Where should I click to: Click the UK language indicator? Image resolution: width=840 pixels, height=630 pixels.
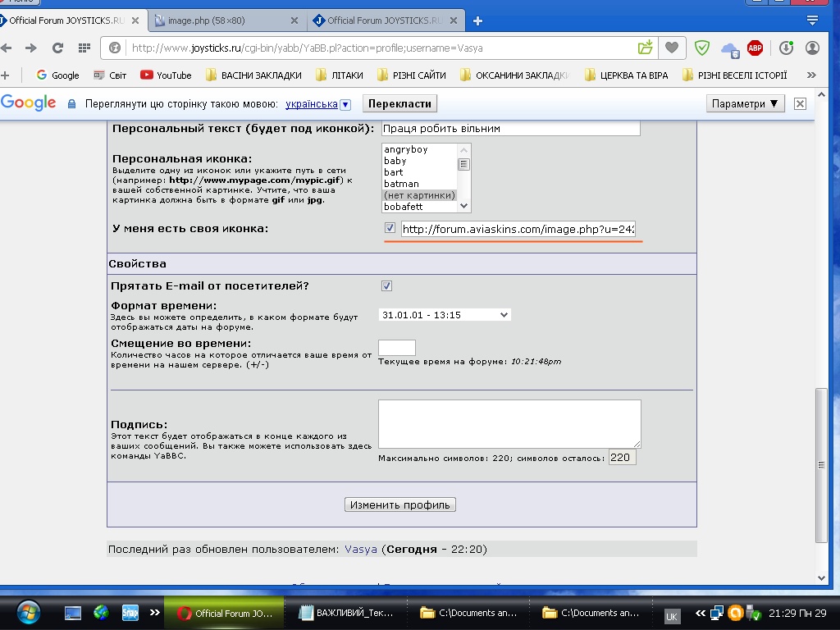tap(671, 617)
